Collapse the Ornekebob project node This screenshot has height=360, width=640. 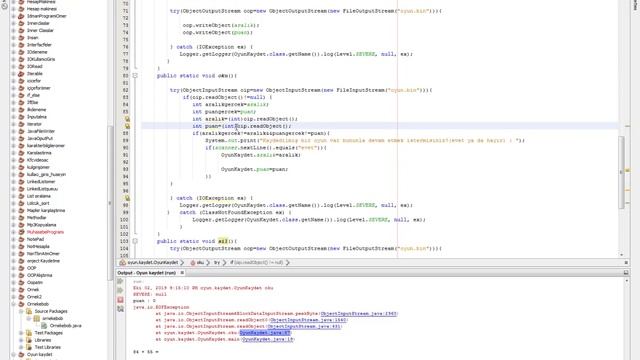[13, 304]
